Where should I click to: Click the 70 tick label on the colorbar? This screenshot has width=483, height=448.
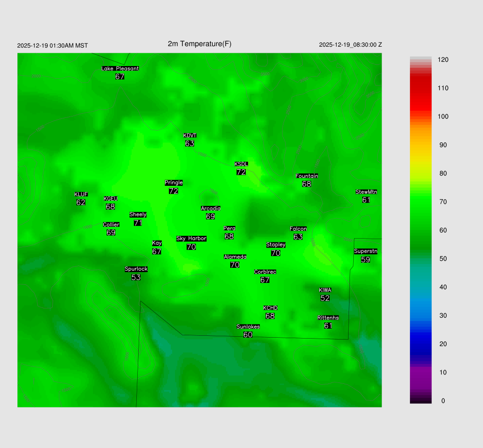[x=443, y=202]
